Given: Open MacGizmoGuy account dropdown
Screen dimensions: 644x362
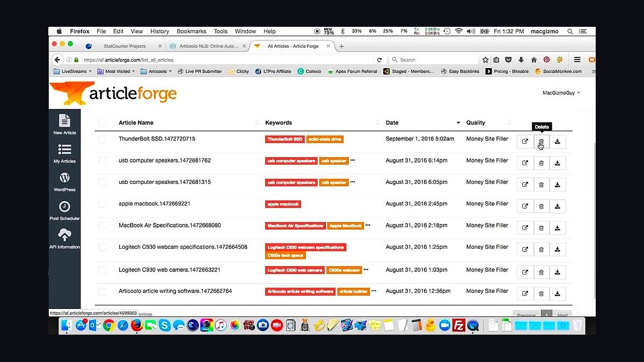Looking at the screenshot, I should click(561, 93).
